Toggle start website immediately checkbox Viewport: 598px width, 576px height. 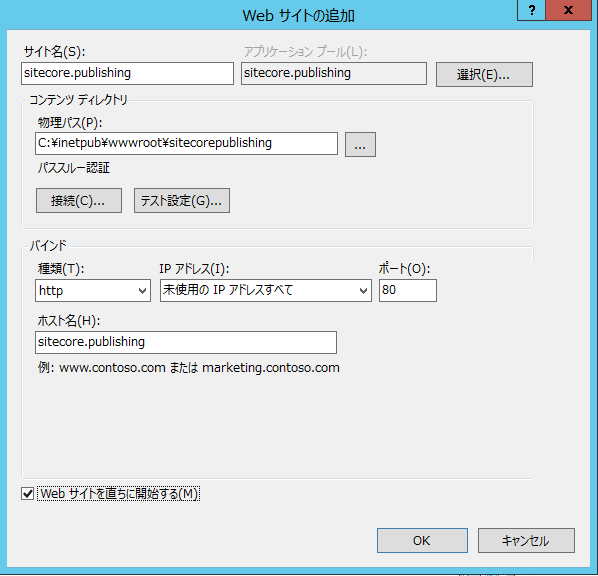[27, 494]
